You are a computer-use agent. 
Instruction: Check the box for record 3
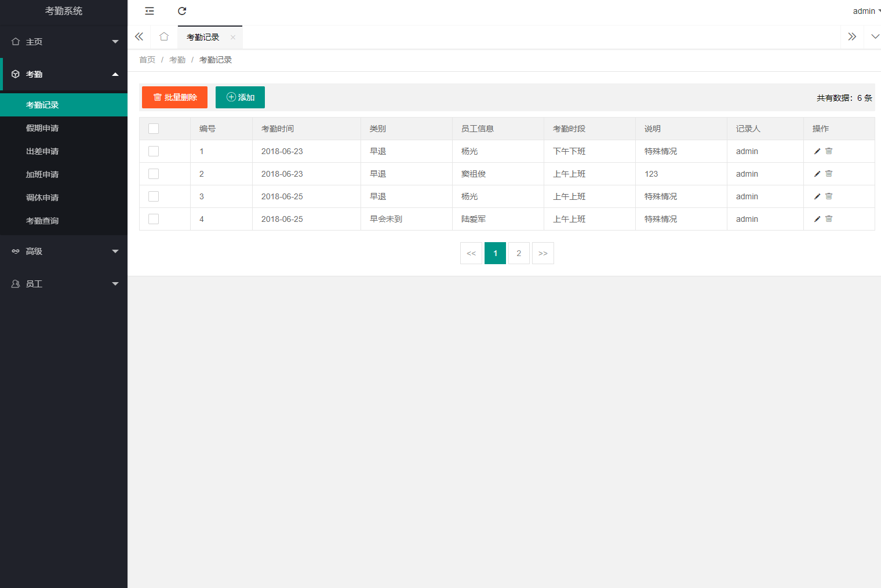(x=154, y=196)
